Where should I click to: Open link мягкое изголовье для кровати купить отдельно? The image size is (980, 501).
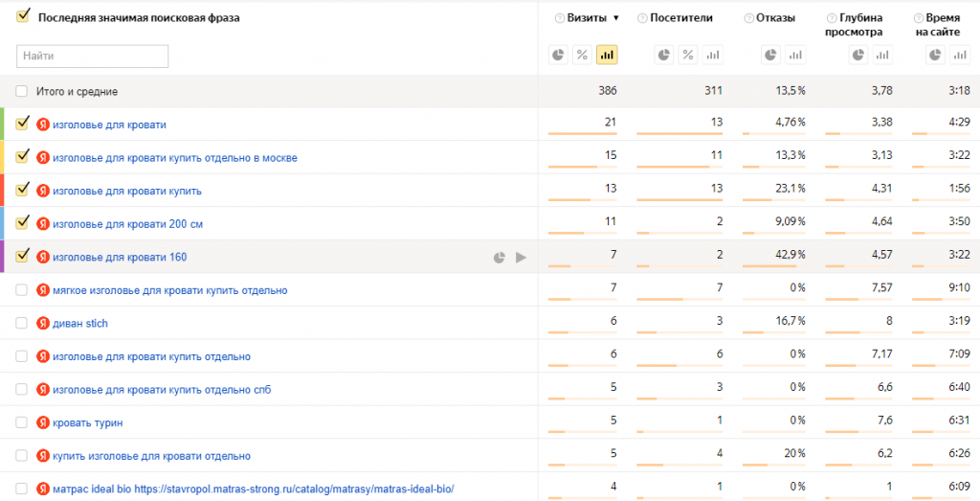tap(170, 290)
